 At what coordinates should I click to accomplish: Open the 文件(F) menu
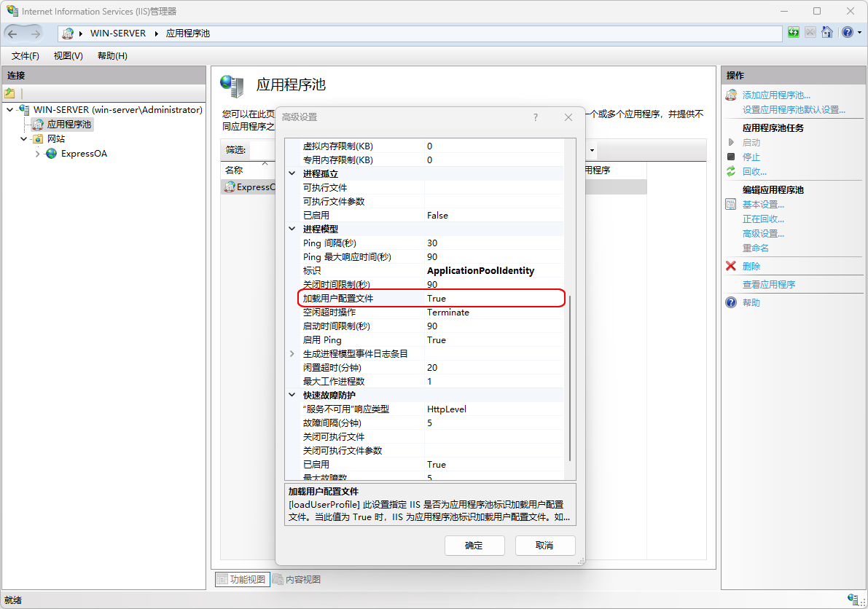click(x=26, y=56)
